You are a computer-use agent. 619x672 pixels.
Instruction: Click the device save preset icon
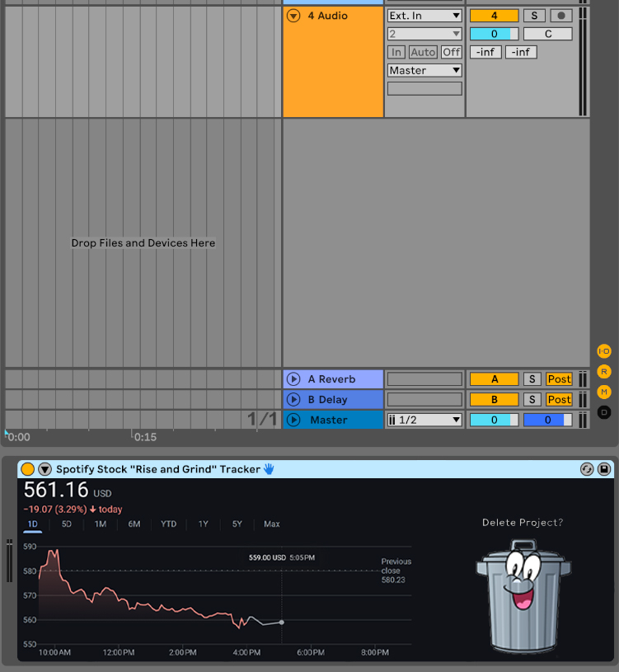(x=604, y=469)
